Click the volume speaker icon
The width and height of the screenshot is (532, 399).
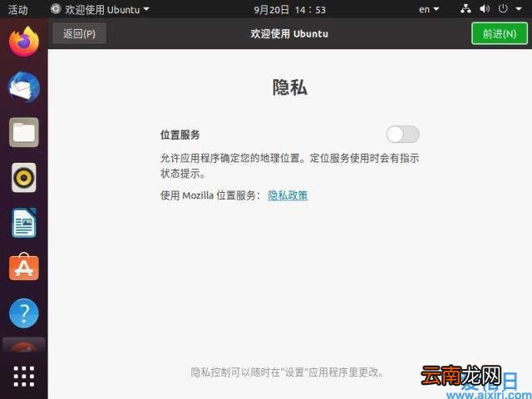click(x=485, y=9)
